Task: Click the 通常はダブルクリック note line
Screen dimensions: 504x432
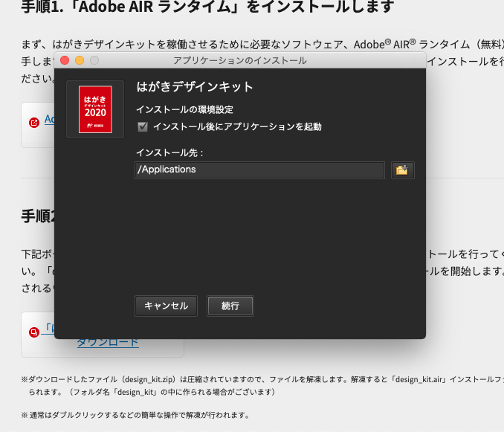Action: (135, 416)
